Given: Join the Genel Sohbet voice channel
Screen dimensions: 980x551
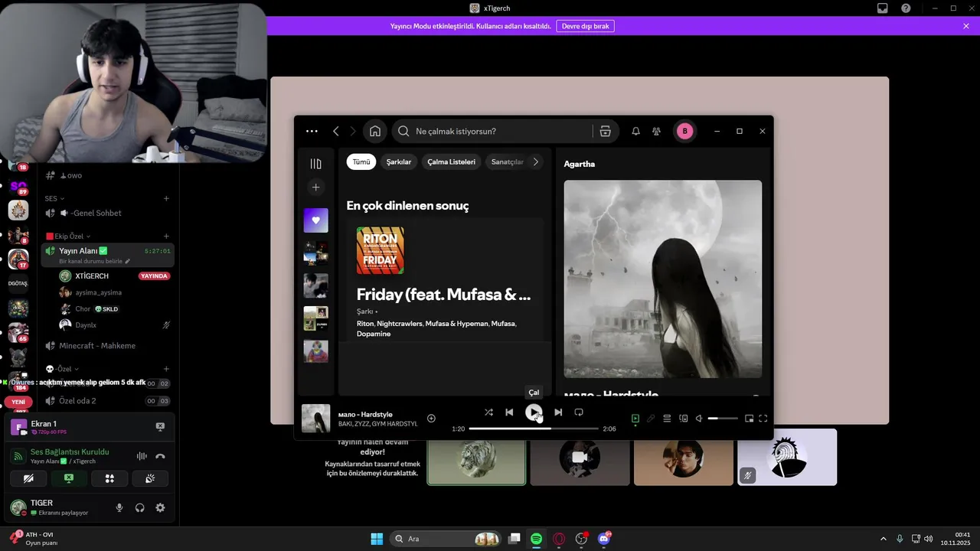Looking at the screenshot, I should click(107, 214).
